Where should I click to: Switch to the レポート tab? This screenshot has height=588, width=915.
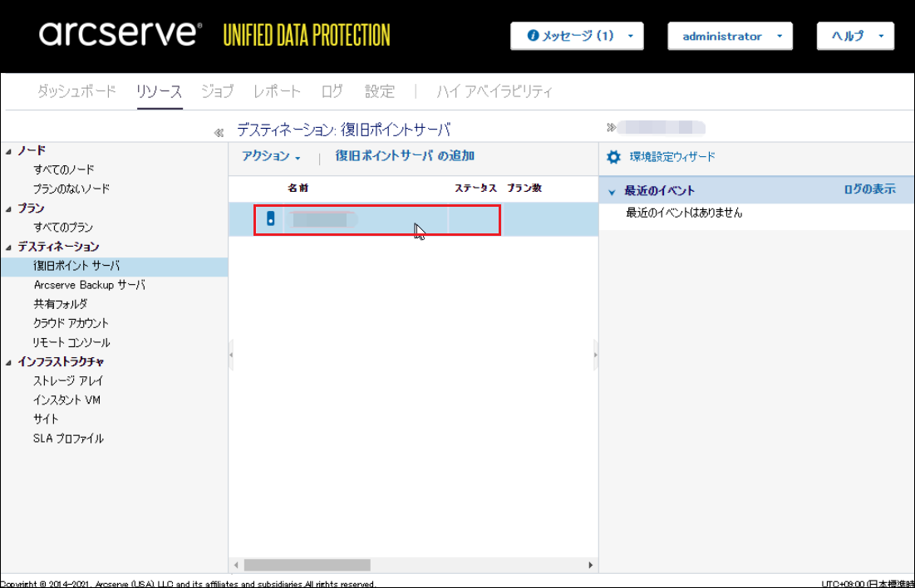[x=277, y=91]
